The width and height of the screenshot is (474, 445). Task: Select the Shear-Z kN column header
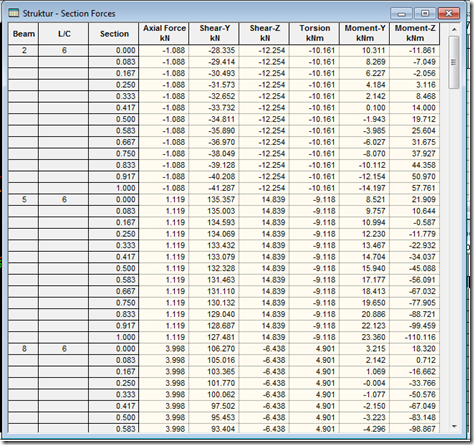click(x=264, y=33)
